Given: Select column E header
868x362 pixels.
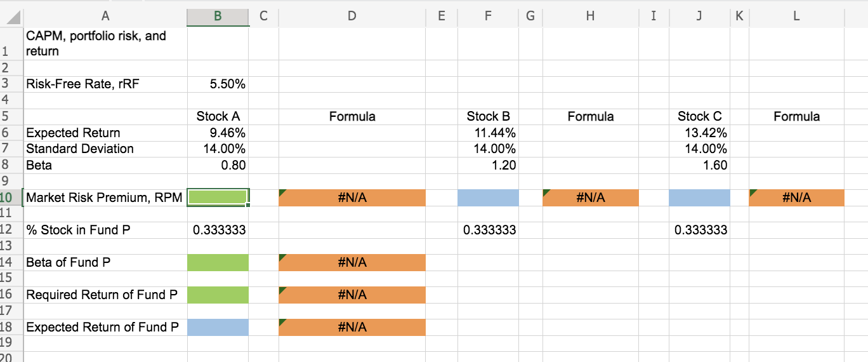Looking at the screenshot, I should tap(442, 17).
